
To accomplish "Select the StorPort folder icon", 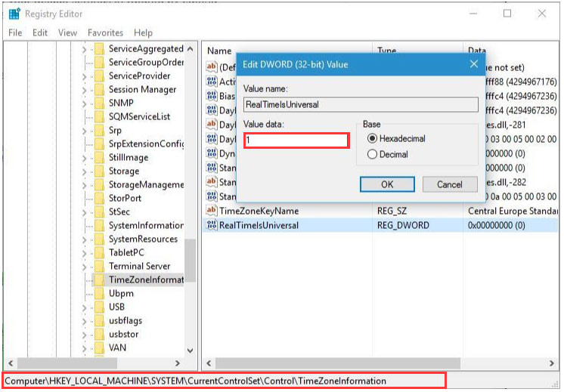I will [99, 198].
